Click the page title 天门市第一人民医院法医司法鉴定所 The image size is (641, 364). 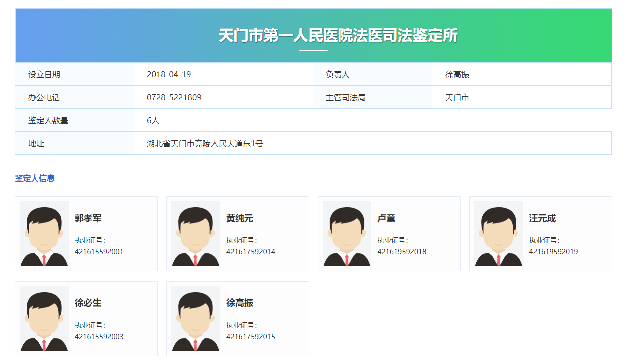click(338, 36)
